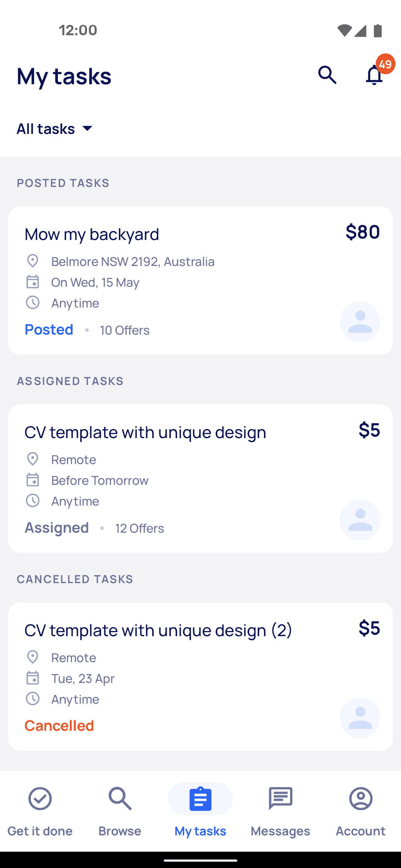Tap the search magnifier icon in header
The width and height of the screenshot is (401, 868).
coord(327,75)
